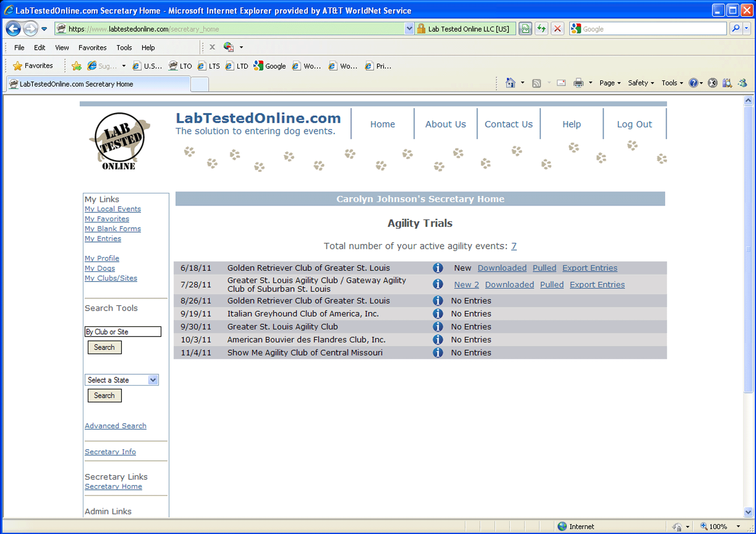The height and width of the screenshot is (534, 756).
Task: Open the Contact Us page link
Action: point(508,124)
